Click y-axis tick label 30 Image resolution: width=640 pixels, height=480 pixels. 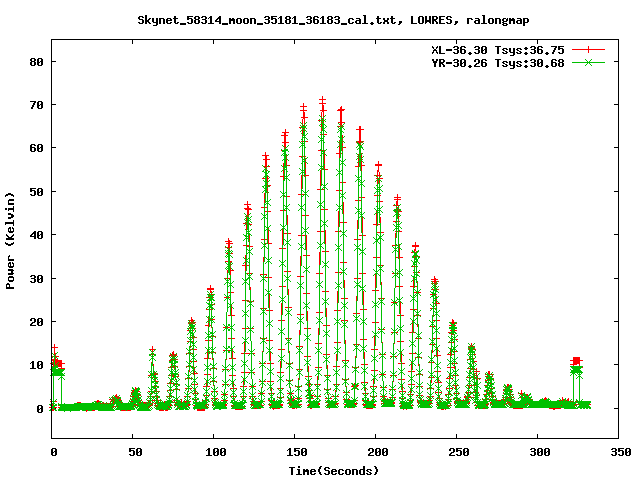36,279
